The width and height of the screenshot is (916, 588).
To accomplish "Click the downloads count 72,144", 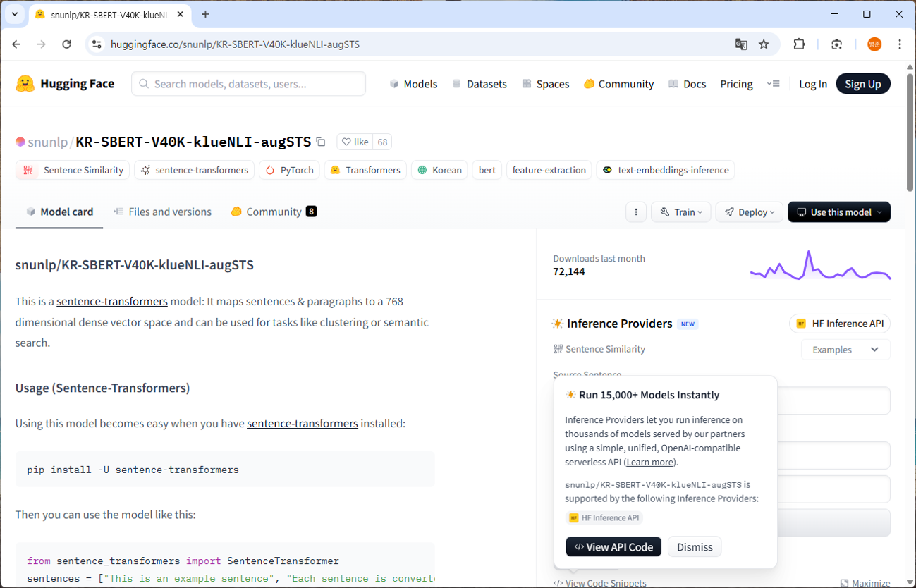I will pos(569,271).
